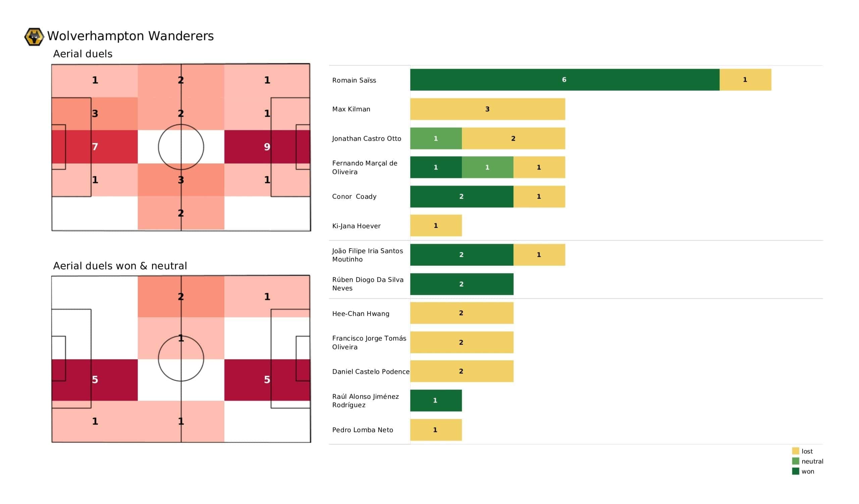Click the dark green 'won' legend swatch
The image size is (859, 504).
(x=795, y=471)
